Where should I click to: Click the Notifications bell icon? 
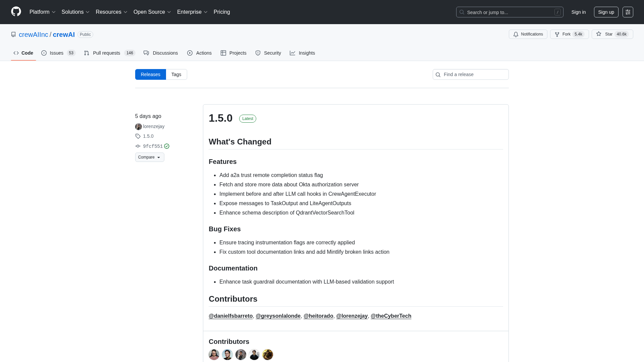[x=516, y=34]
